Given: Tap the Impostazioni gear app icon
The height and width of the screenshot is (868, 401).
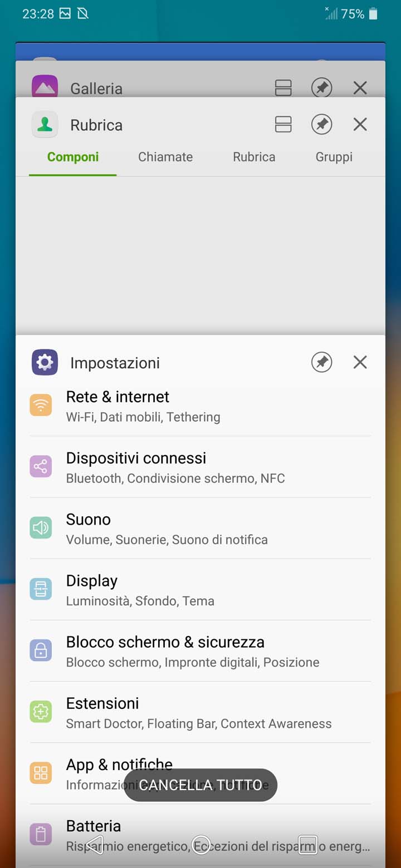Looking at the screenshot, I should (x=45, y=362).
